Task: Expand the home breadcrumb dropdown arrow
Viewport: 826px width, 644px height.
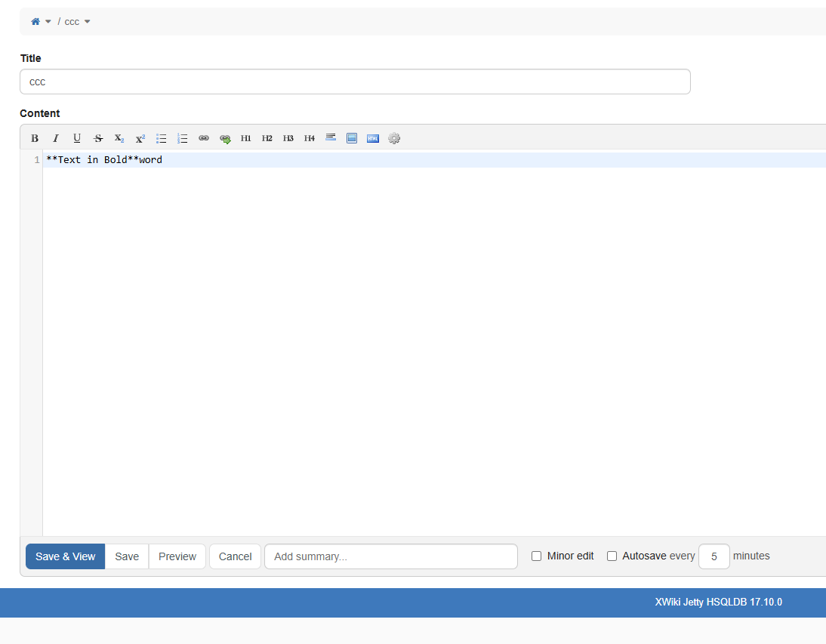Action: pyautogui.click(x=48, y=22)
